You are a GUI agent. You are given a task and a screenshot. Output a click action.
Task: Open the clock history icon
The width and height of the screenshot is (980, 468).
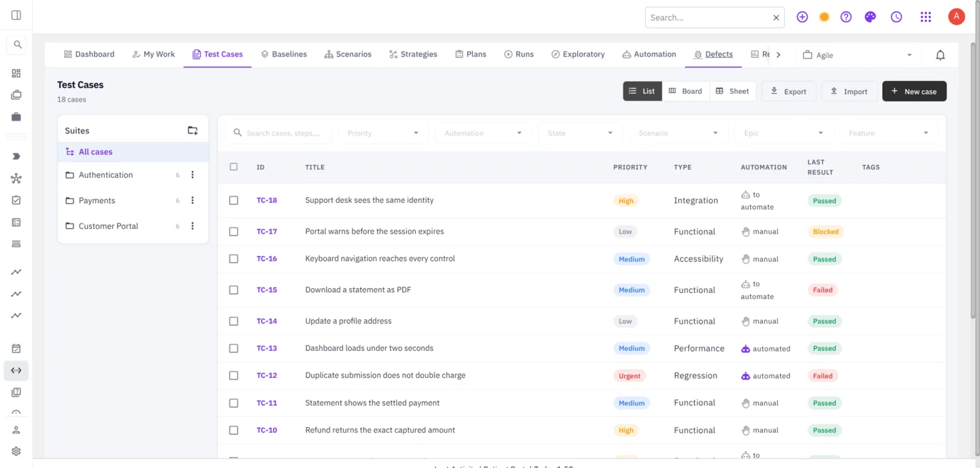[896, 17]
